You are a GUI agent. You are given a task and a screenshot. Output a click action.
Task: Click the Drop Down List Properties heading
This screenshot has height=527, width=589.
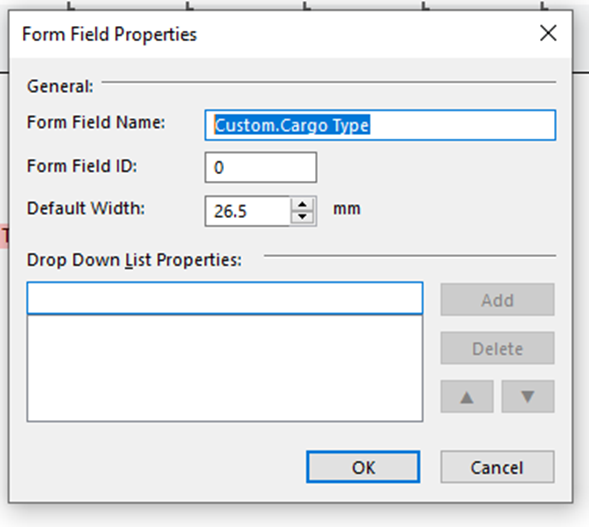134,260
